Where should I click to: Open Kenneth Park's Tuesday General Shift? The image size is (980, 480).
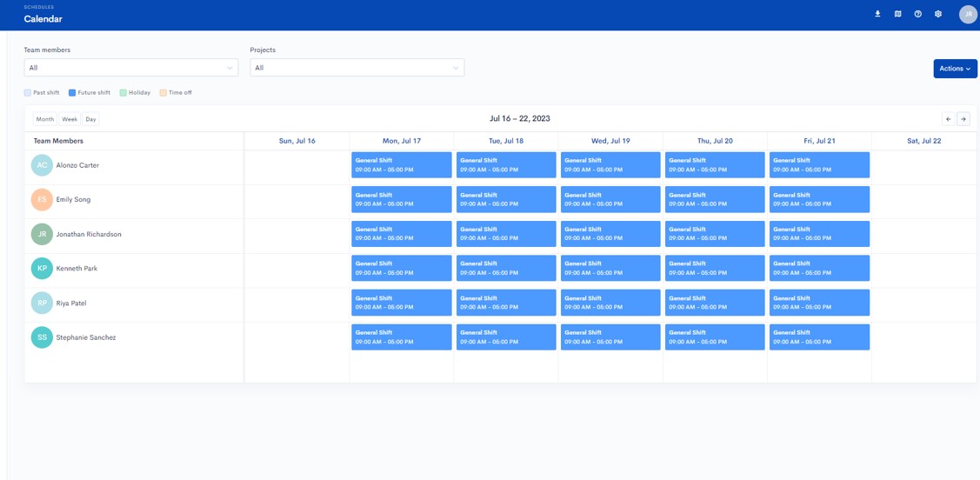click(506, 268)
